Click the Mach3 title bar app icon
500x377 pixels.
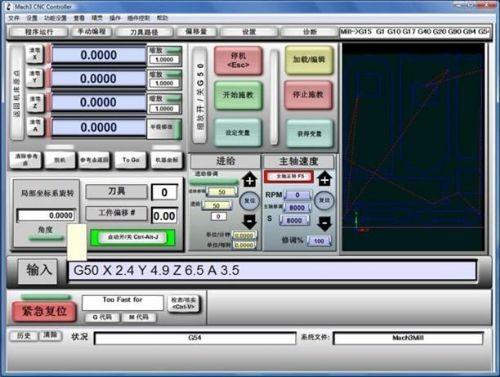tap(9, 6)
